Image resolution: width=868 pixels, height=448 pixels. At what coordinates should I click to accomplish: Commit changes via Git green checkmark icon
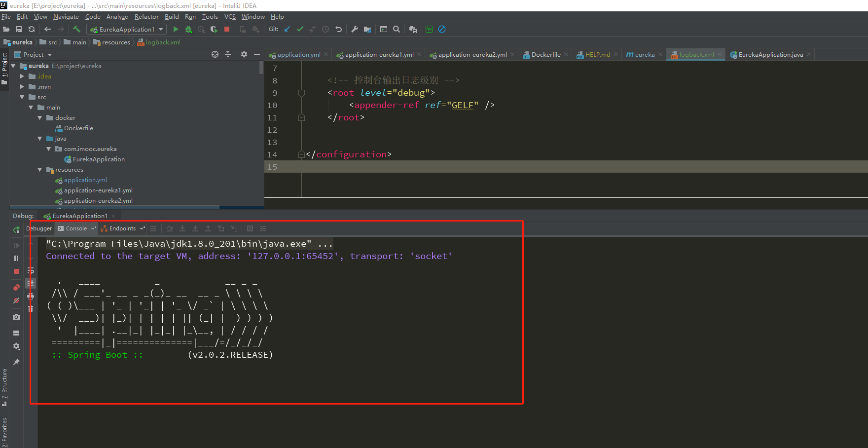300,29
